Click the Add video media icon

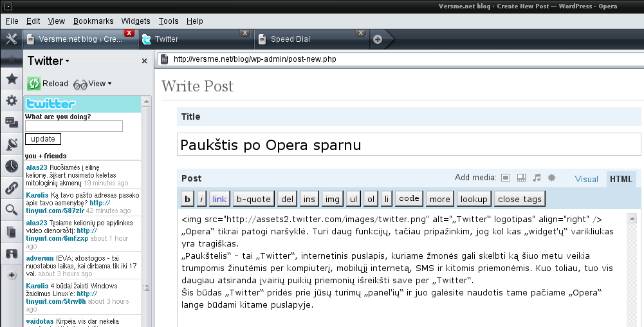pos(521,178)
